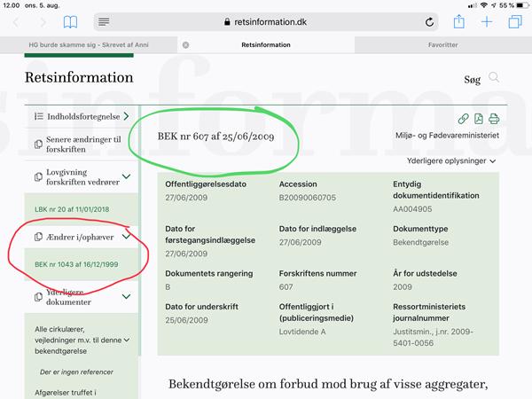Tap the reader view icon in address bar

click(x=104, y=21)
